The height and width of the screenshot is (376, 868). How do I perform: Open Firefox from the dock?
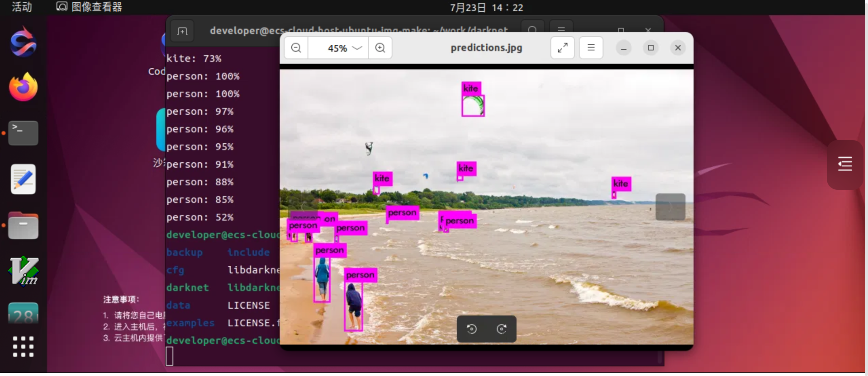coord(23,87)
